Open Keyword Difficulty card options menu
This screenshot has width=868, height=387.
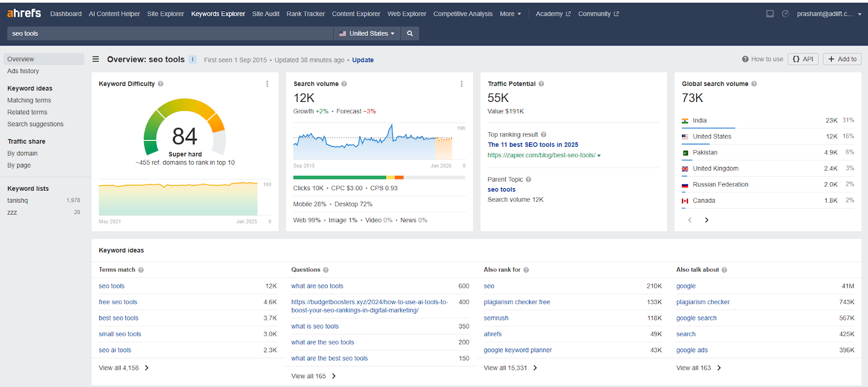point(267,84)
